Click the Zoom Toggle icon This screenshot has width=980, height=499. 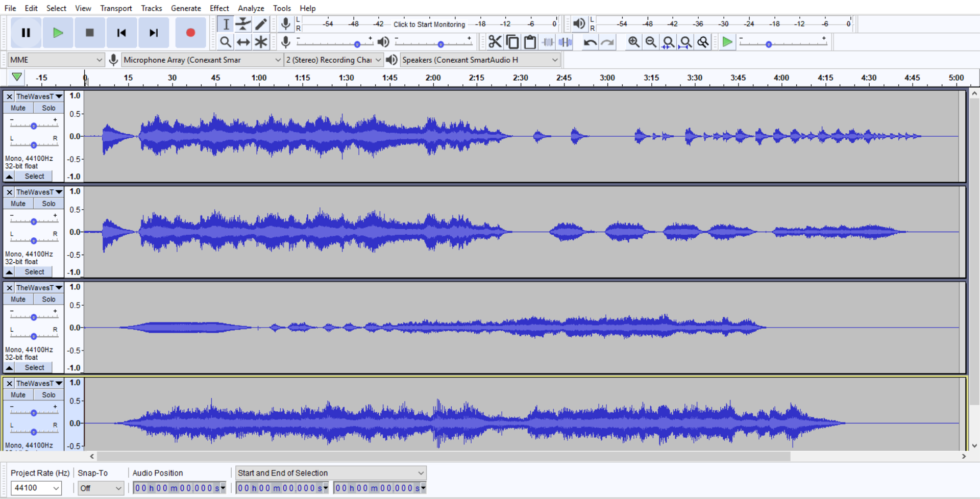click(703, 42)
